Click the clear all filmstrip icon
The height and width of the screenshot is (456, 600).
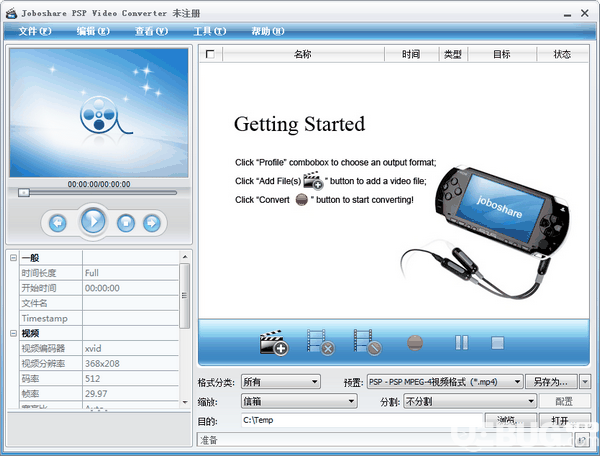(x=367, y=342)
